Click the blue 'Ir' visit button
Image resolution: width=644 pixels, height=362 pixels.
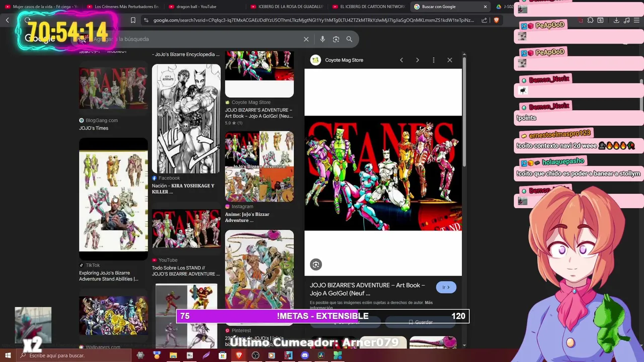point(446,287)
